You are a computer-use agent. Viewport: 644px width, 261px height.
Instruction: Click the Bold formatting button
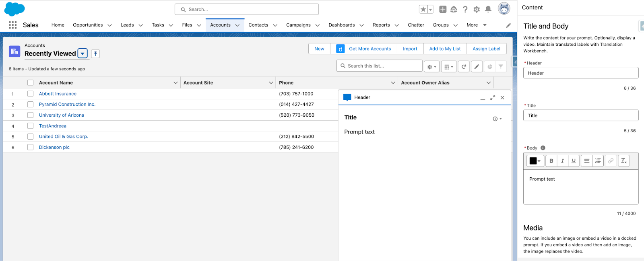551,161
